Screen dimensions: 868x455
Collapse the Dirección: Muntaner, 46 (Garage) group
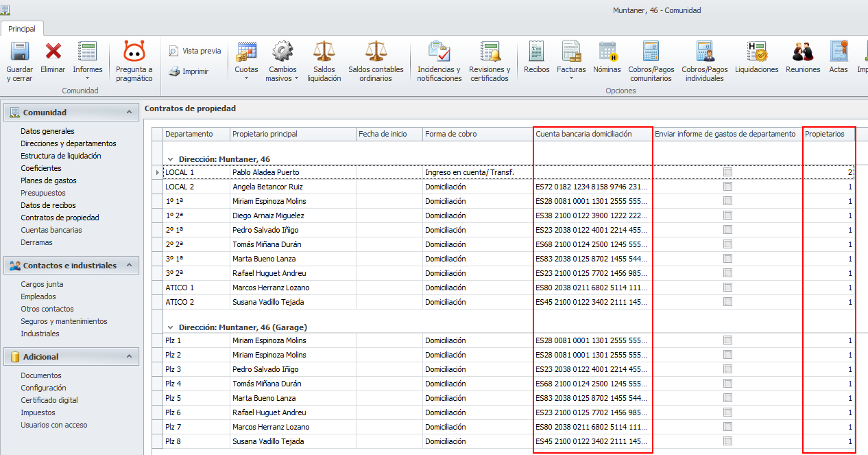point(171,327)
